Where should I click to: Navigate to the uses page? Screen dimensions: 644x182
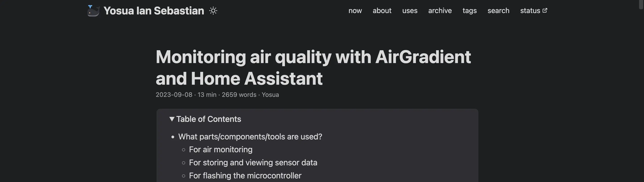[x=409, y=11]
